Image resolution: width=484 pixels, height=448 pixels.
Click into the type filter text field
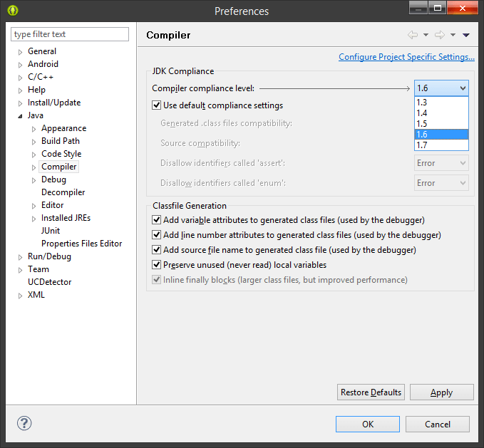click(x=70, y=34)
